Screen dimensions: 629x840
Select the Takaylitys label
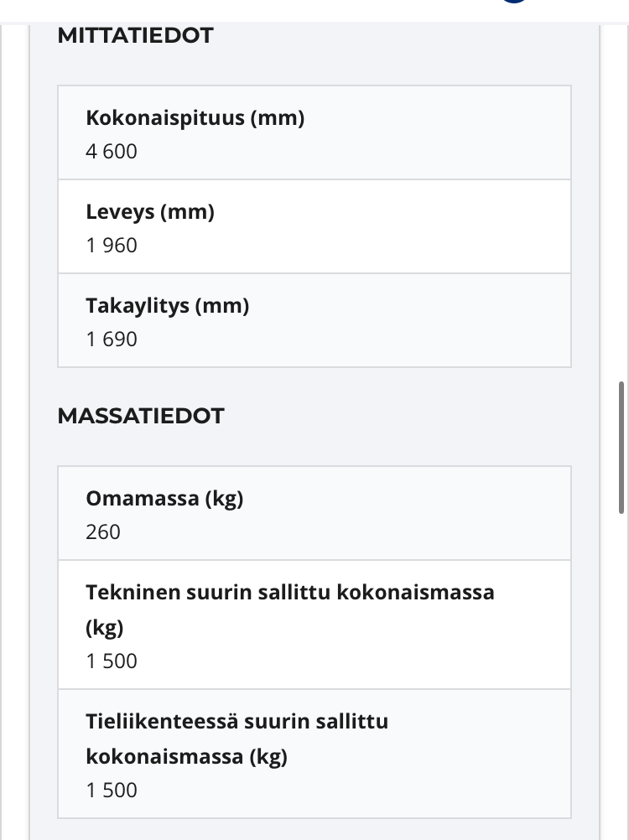(x=138, y=306)
